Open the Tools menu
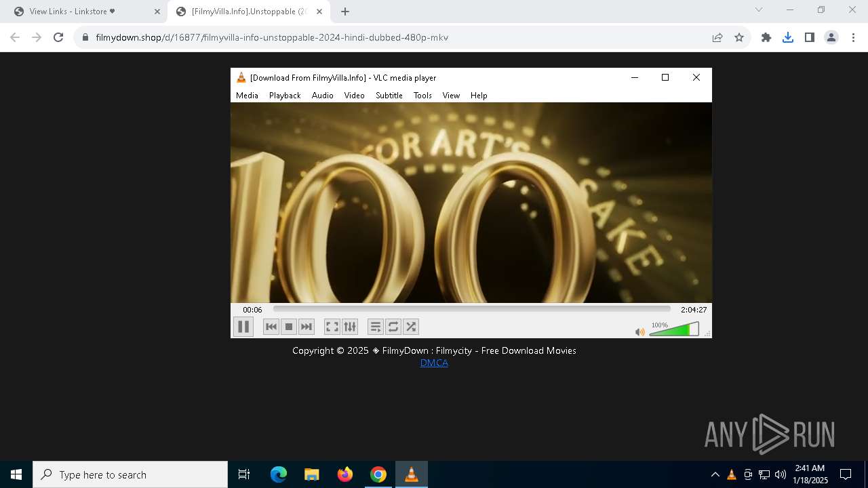The height and width of the screenshot is (488, 868). [x=422, y=96]
